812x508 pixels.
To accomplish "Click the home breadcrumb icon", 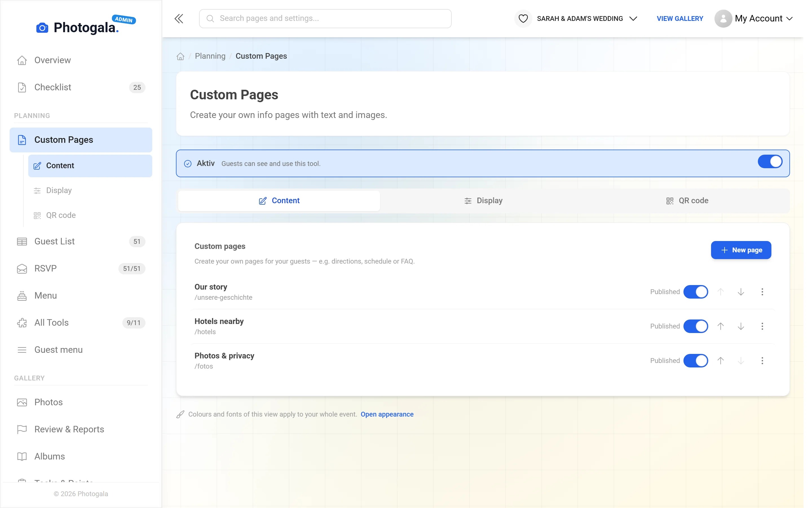I will tap(180, 56).
